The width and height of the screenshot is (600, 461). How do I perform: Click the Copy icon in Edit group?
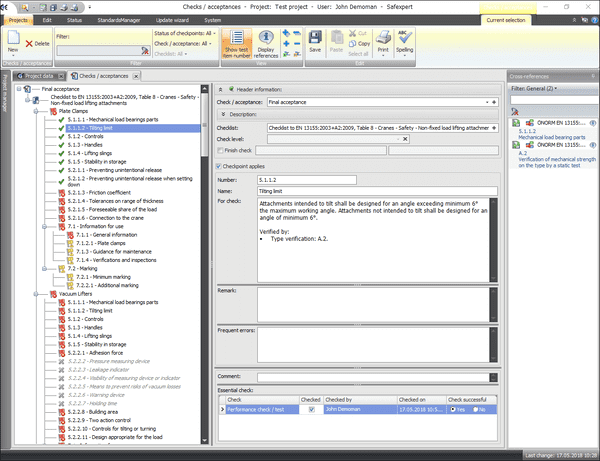(364, 44)
